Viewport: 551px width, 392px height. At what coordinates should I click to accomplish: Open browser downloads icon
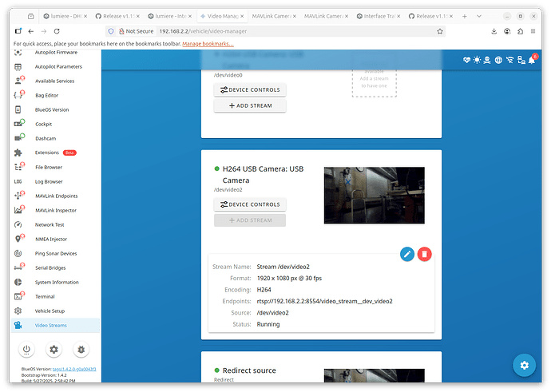(494, 31)
